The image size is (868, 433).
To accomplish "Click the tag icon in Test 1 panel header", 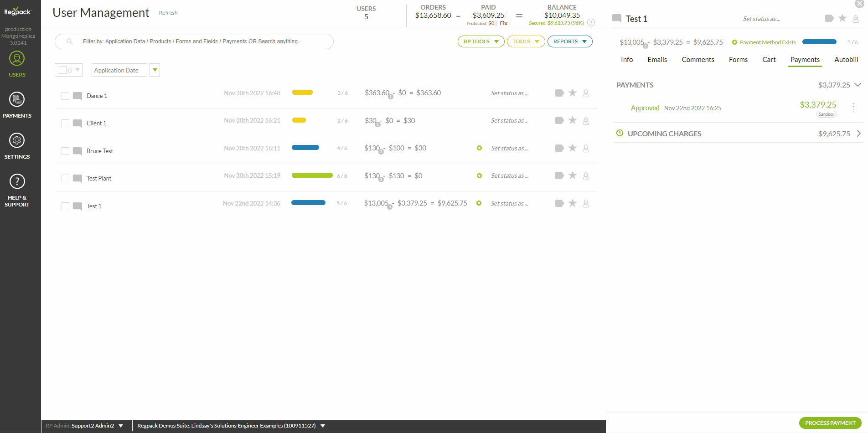I will [829, 18].
